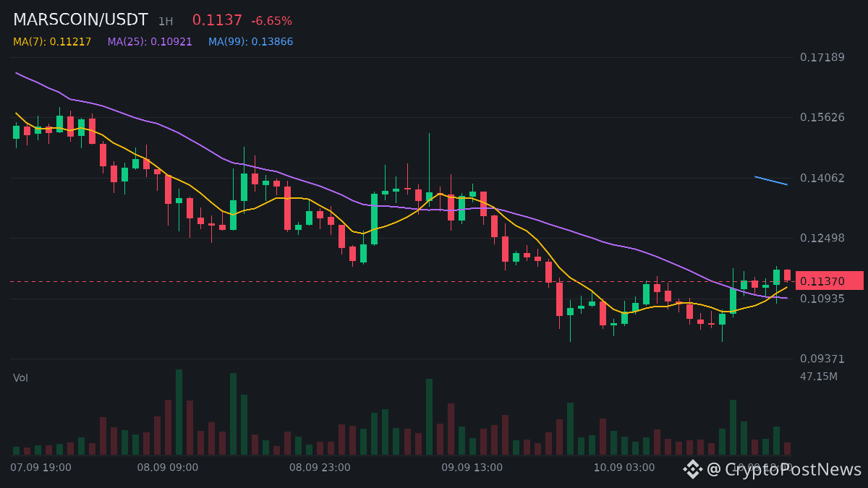Toggle the MA(7) indicator label
The height and width of the screenshot is (488, 868).
tap(52, 42)
